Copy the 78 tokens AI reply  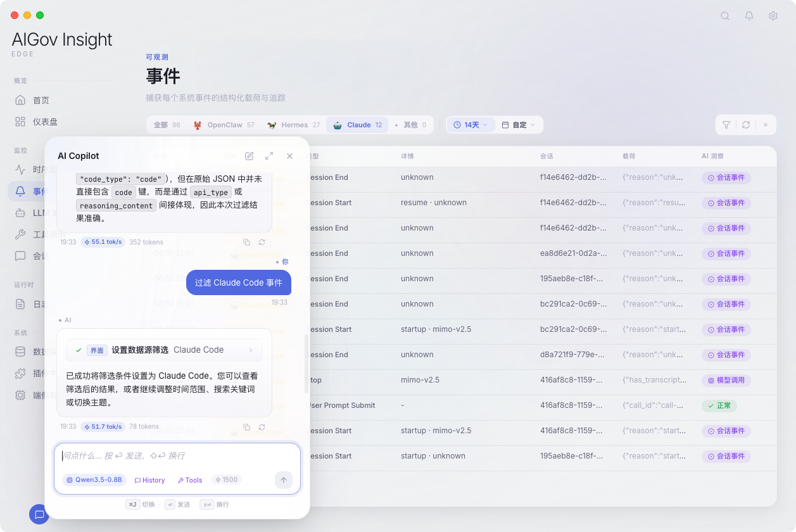click(247, 427)
